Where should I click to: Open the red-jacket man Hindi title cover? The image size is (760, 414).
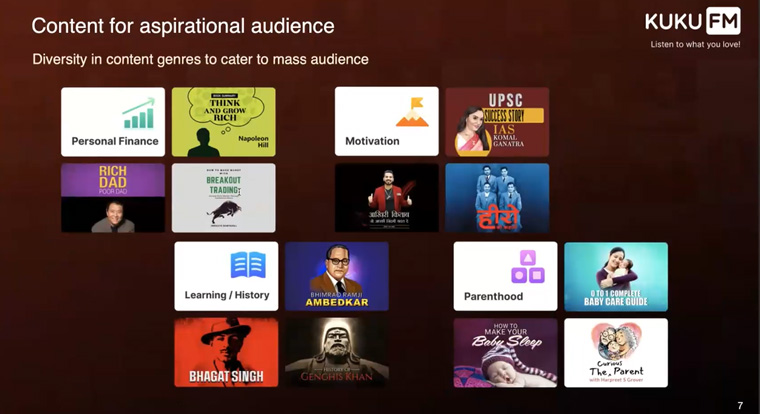coord(387,198)
